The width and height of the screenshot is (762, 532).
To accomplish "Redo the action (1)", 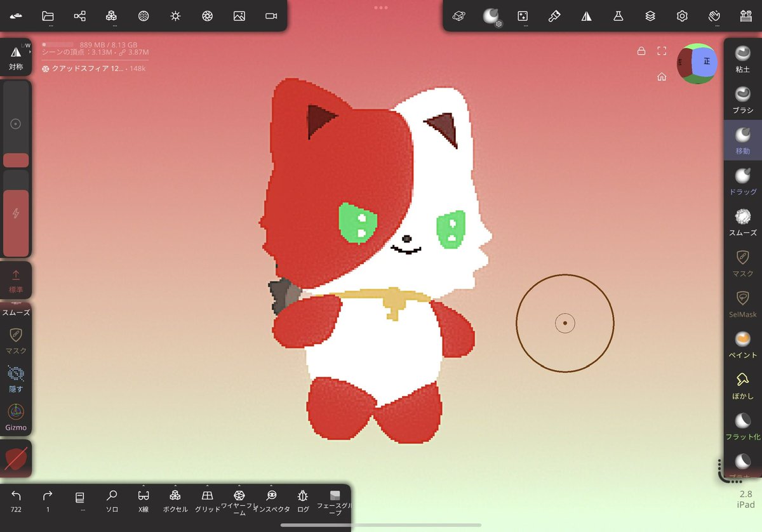I will click(48, 501).
